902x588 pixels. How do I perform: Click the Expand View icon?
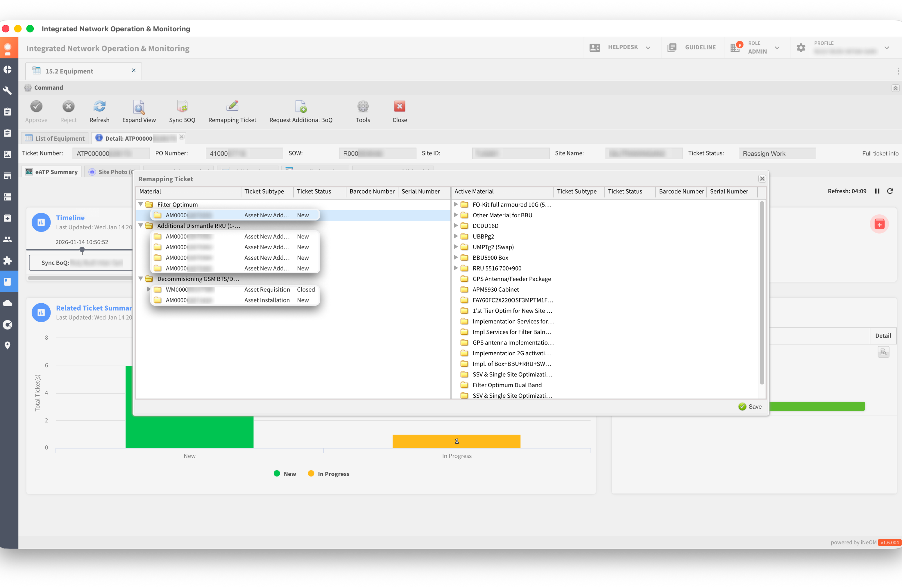(139, 107)
